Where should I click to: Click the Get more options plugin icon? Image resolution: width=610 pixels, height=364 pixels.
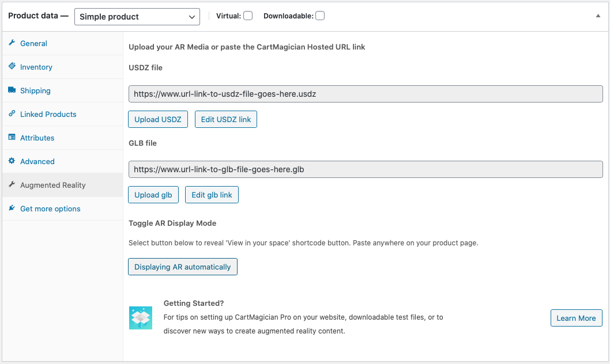click(x=12, y=208)
